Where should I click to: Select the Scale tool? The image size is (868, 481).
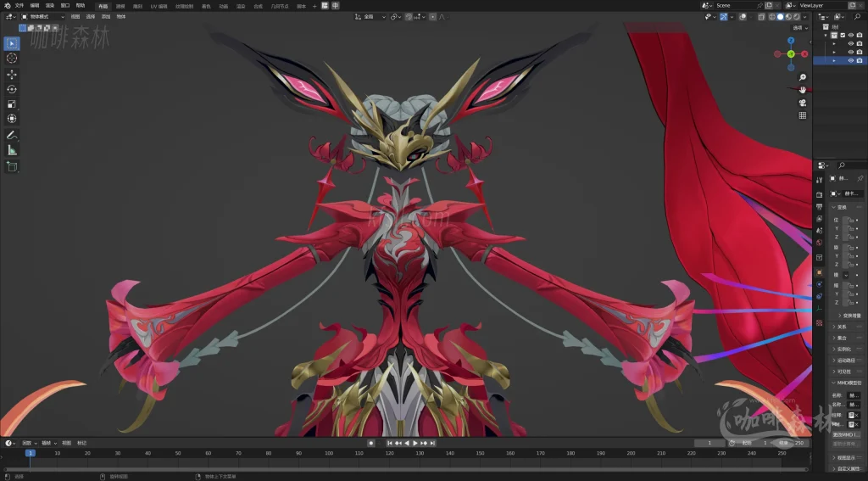click(x=12, y=104)
